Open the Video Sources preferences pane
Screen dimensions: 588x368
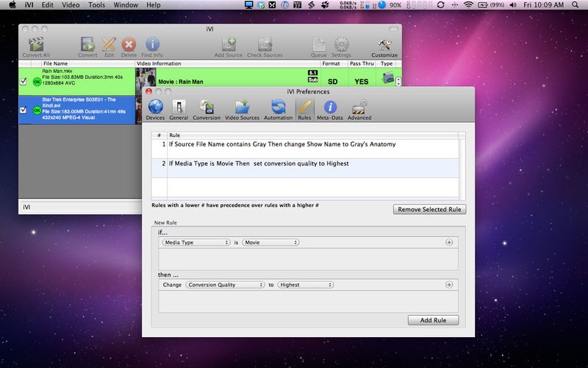pos(242,110)
